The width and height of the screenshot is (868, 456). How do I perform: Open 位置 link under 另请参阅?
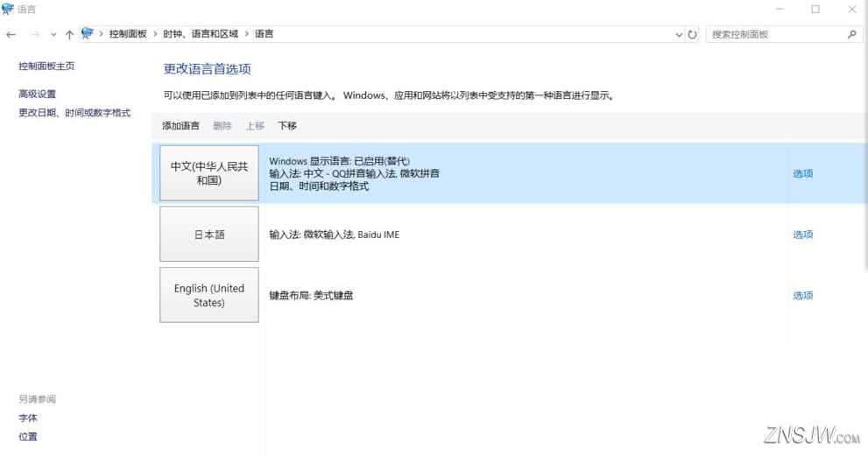point(28,437)
